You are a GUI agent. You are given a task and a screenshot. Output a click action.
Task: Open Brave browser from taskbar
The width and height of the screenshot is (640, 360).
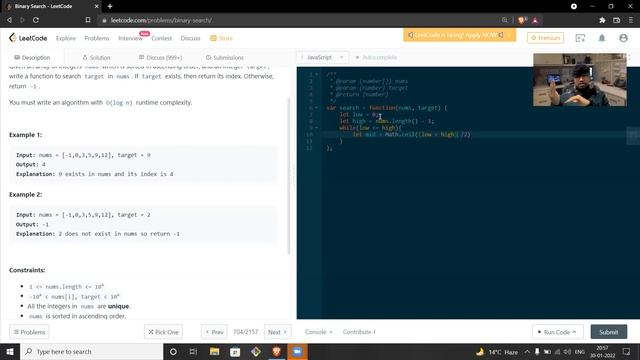[276, 351]
